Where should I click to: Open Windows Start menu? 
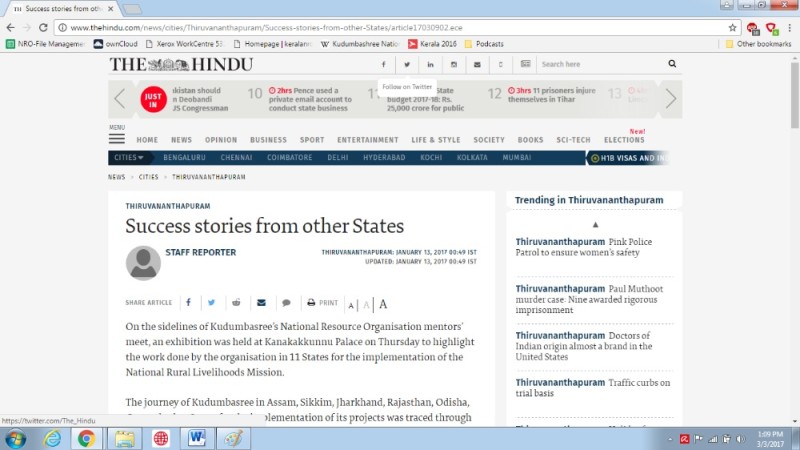15,439
